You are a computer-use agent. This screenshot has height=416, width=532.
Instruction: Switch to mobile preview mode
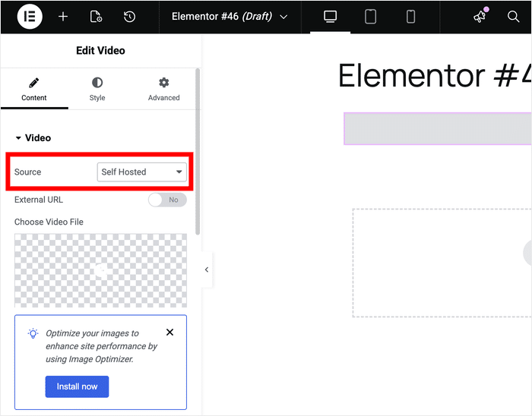coord(411,16)
